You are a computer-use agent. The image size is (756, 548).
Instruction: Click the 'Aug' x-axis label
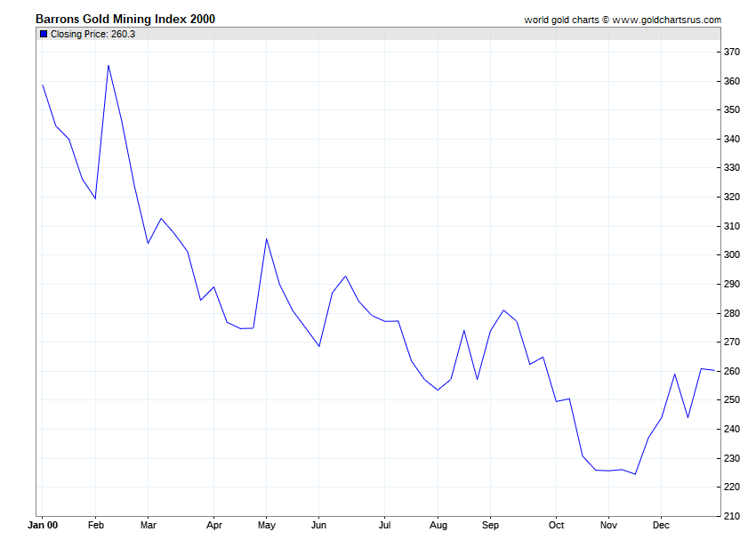click(x=438, y=526)
